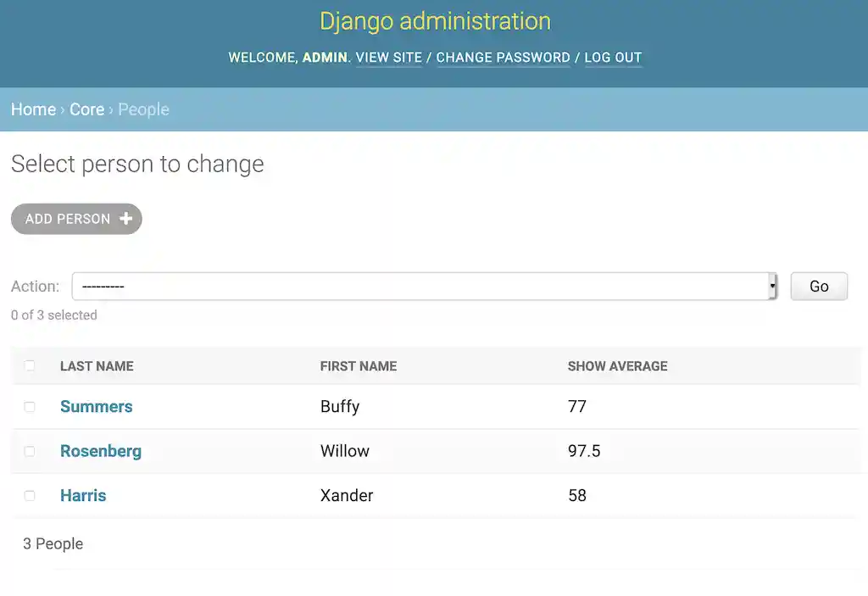Open the record for Summers
Viewport: 868px width, 596px height.
coord(96,407)
